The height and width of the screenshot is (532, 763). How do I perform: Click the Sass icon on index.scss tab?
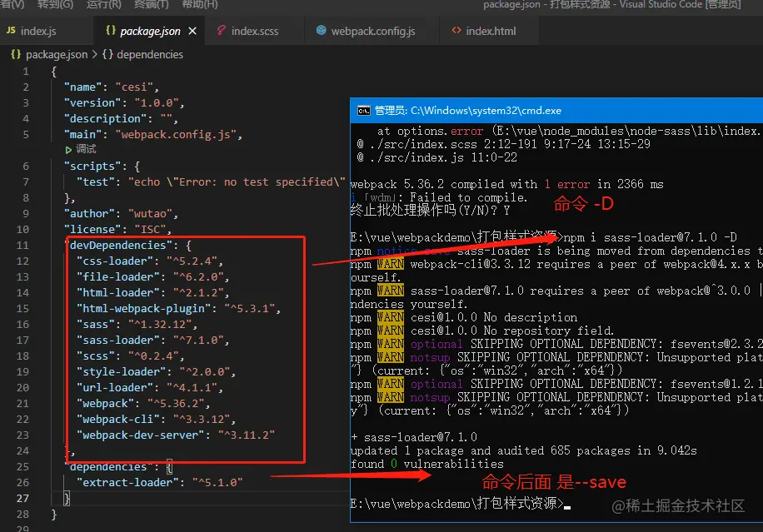pos(222,31)
